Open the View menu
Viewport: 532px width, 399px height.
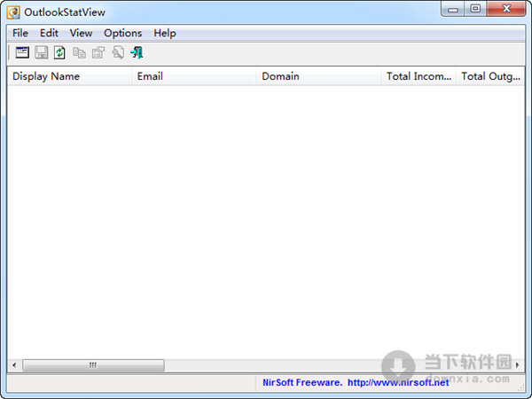(x=81, y=34)
